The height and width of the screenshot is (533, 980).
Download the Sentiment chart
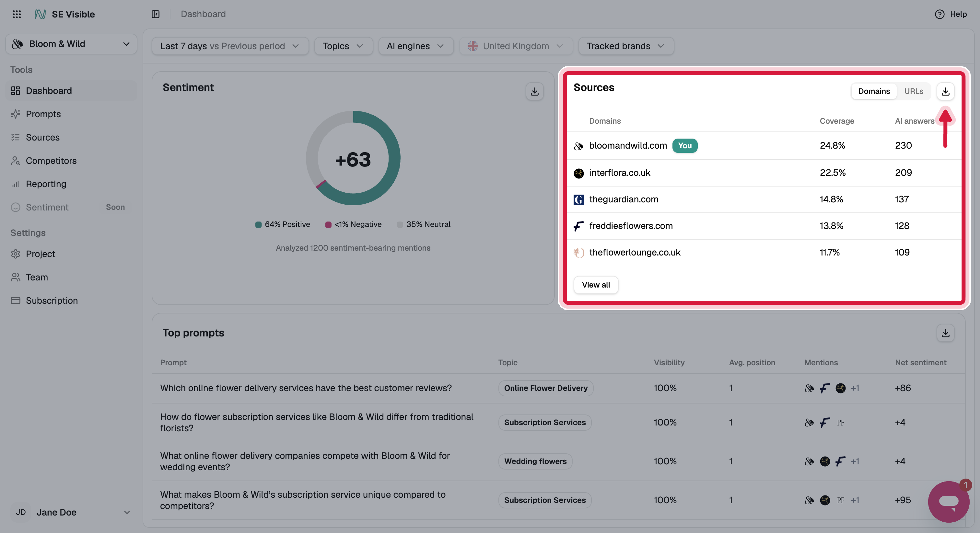click(534, 91)
